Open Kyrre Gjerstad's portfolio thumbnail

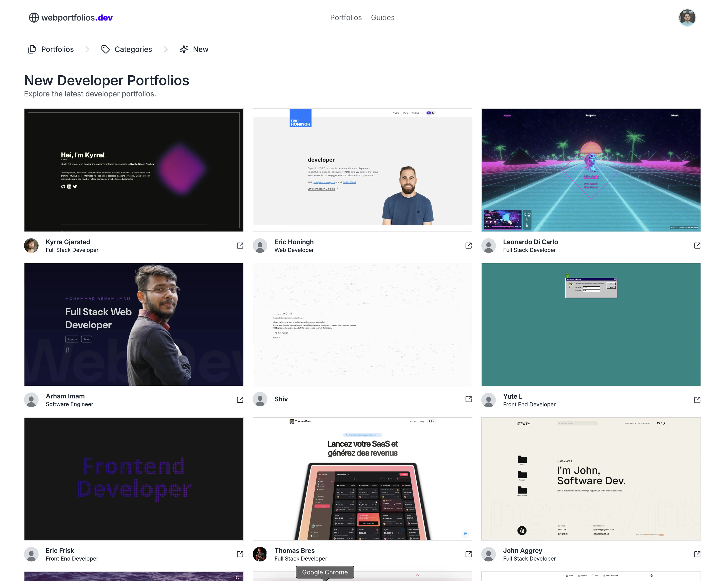134,170
